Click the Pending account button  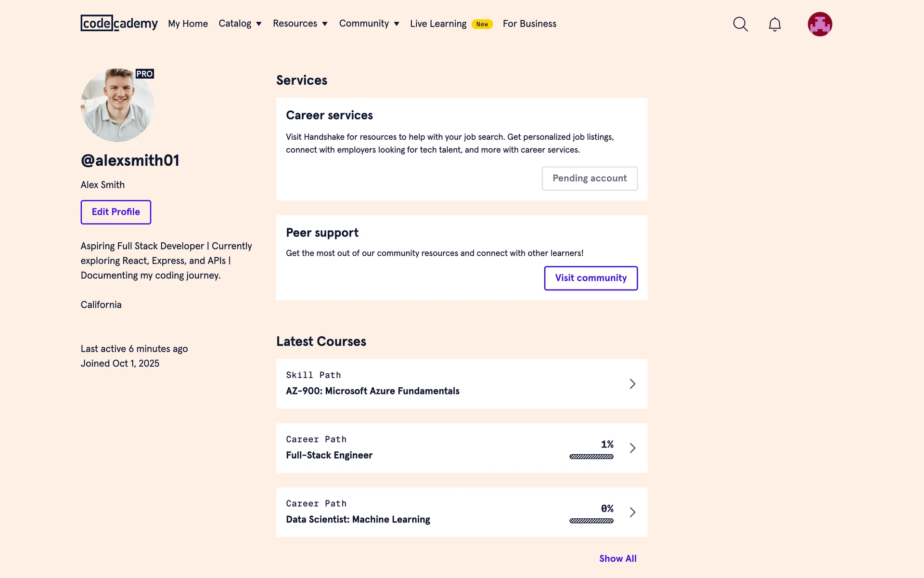590,178
